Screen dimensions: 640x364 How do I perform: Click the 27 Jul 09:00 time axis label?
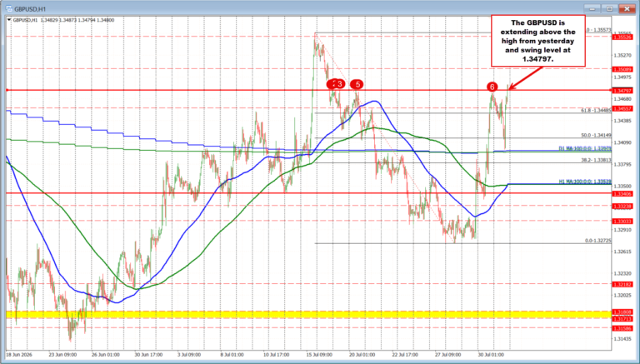click(x=450, y=355)
